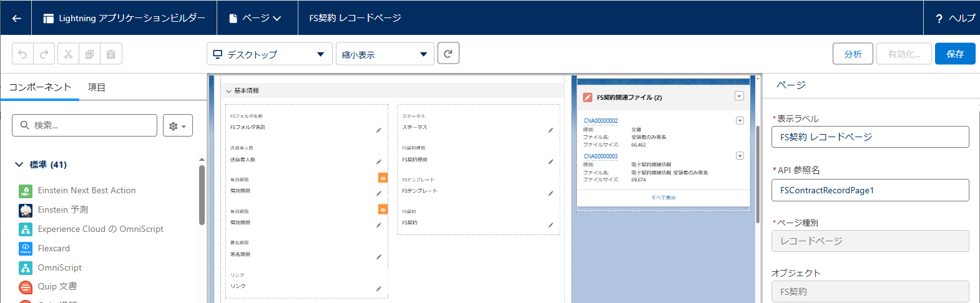Go back using the top-left arrow
The height and width of the screenshot is (303, 980).
pyautogui.click(x=17, y=18)
